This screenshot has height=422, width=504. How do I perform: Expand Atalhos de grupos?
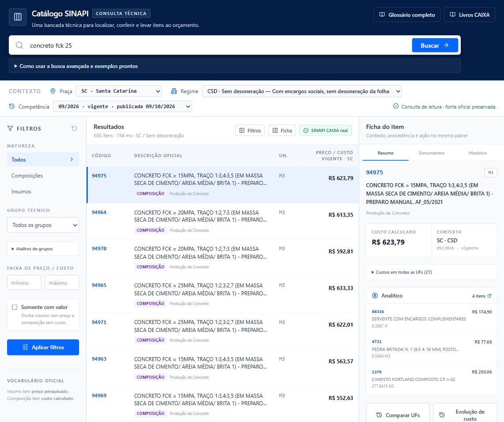click(x=43, y=249)
